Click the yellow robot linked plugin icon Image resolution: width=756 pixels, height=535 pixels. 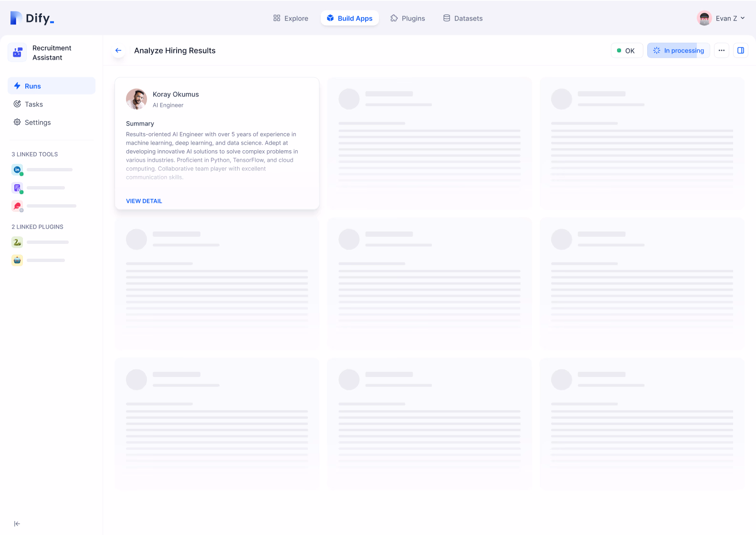[x=17, y=260]
